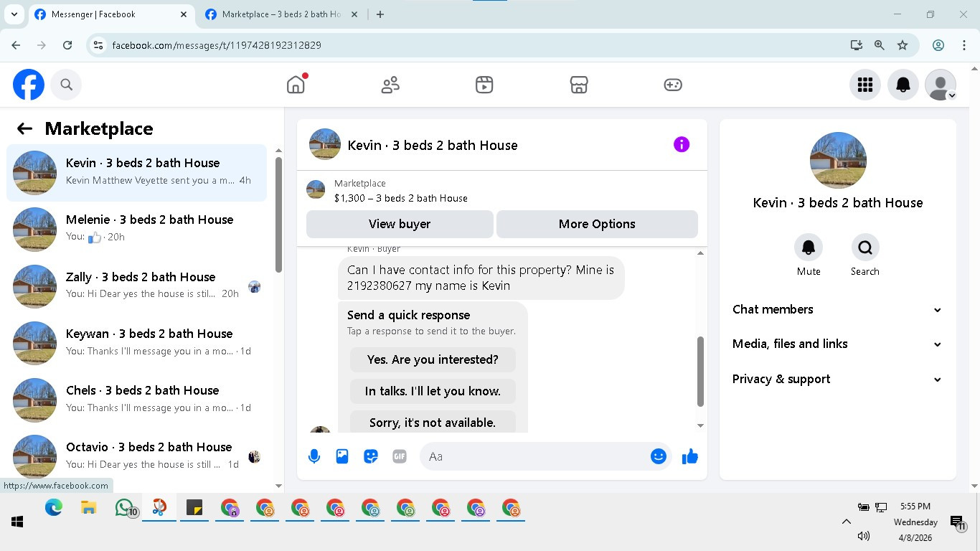Screen dimensions: 980x551
Task: Open the notifications bell icon
Action: (903, 85)
